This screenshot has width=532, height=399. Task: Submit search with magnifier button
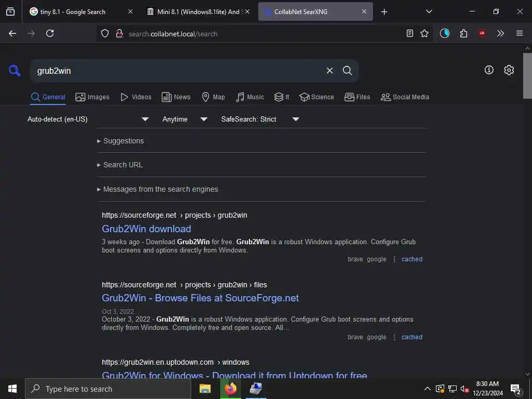click(x=347, y=71)
